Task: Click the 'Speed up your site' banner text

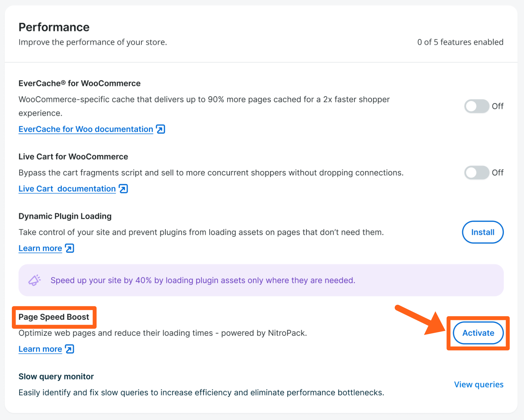Action: (203, 280)
